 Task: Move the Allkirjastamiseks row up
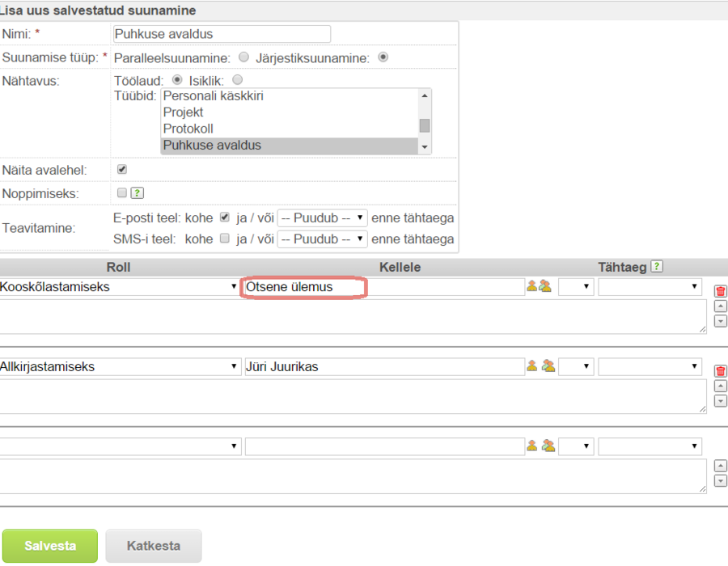720,386
